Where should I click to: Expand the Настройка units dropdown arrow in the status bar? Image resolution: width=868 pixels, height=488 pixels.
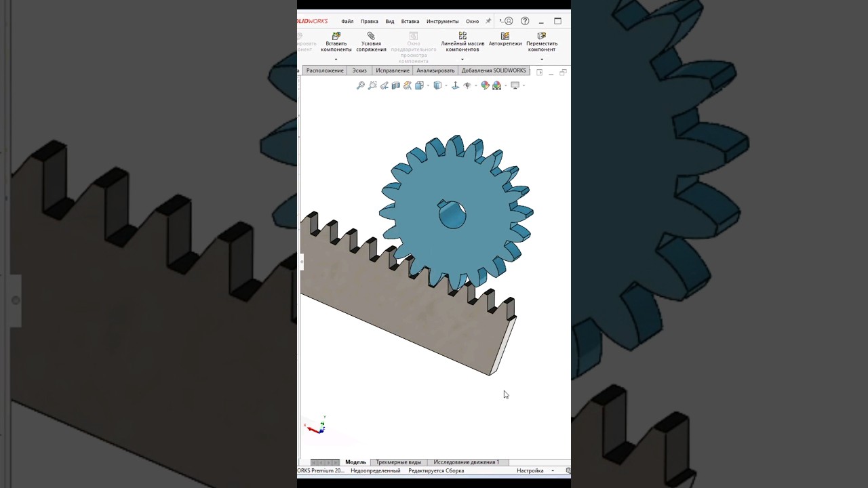[553, 470]
